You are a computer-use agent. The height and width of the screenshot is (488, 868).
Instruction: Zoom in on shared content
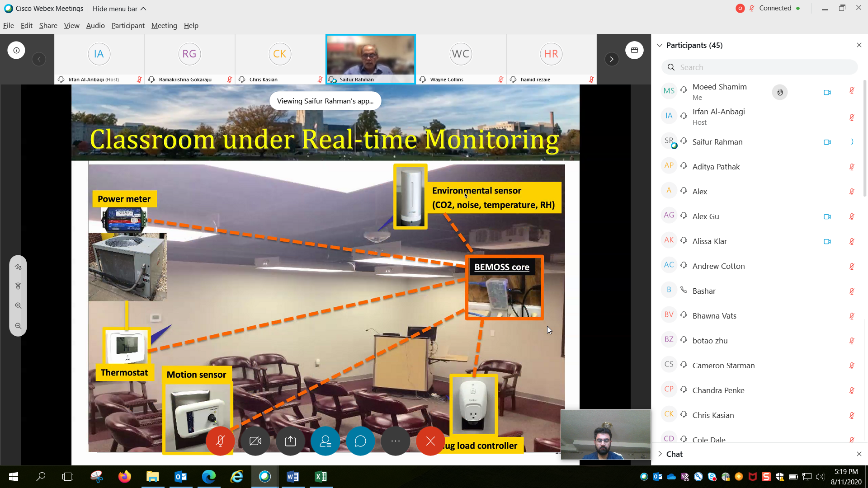pyautogui.click(x=18, y=306)
